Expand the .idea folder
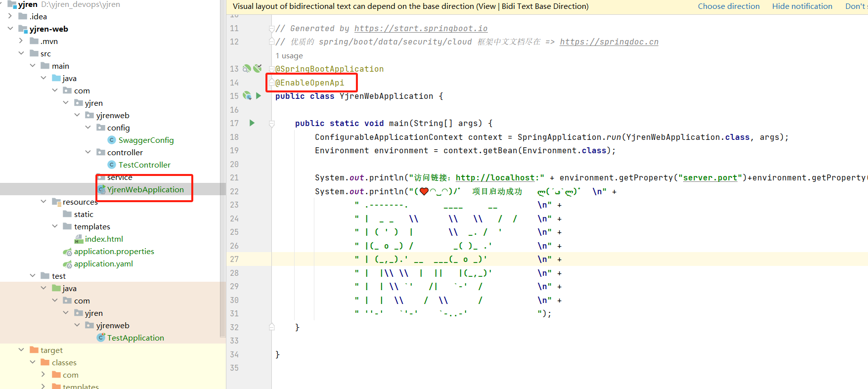868x389 pixels. coord(10,16)
